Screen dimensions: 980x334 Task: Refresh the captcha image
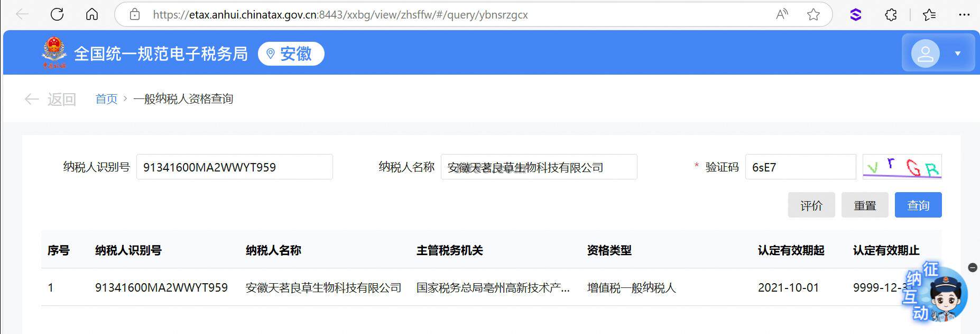902,167
